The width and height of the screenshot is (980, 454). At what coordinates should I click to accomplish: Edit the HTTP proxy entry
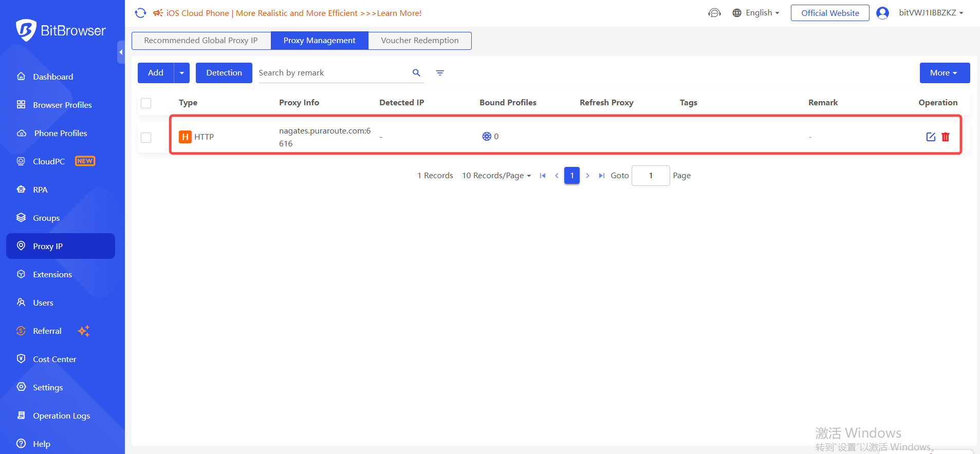click(x=931, y=137)
